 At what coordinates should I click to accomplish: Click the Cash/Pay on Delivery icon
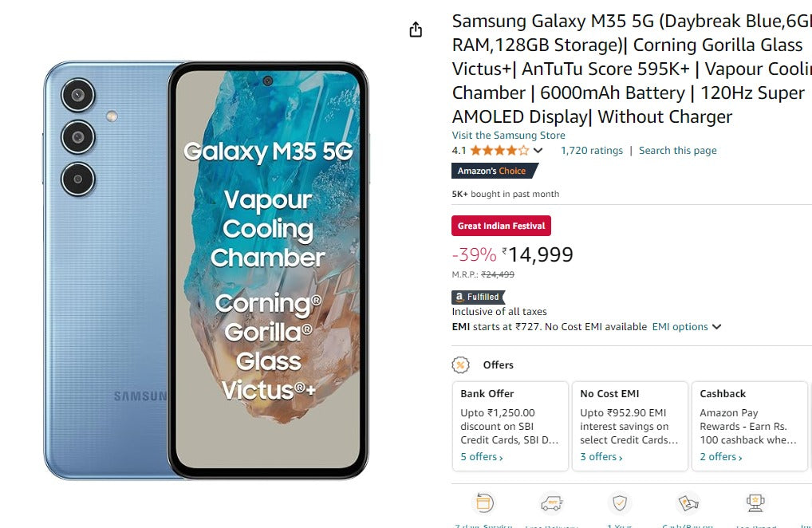pos(688,503)
